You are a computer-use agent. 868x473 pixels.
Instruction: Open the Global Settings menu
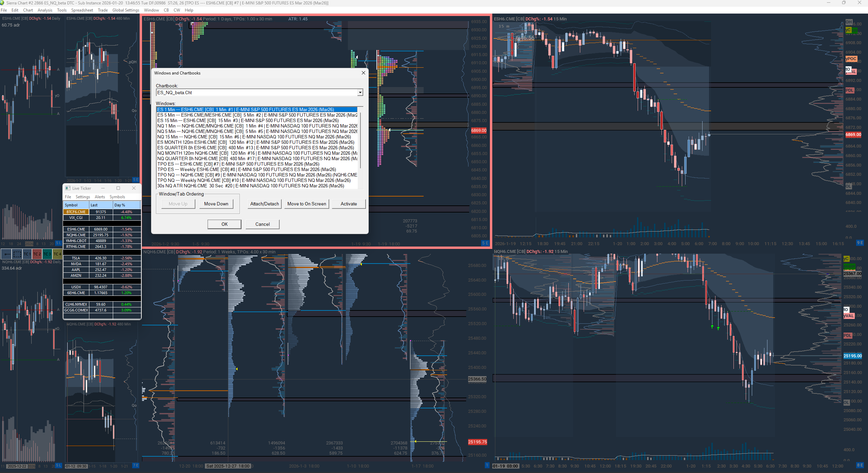(126, 10)
